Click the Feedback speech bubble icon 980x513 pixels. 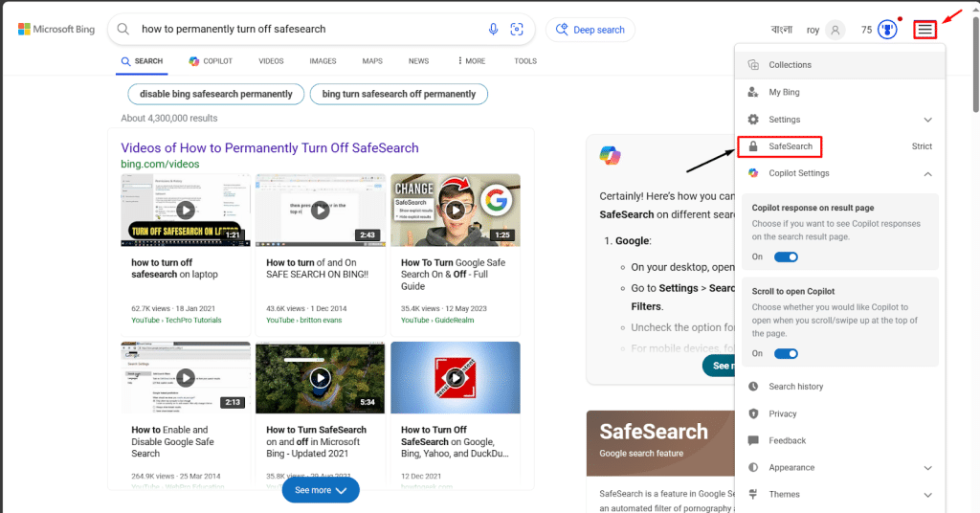coord(753,440)
